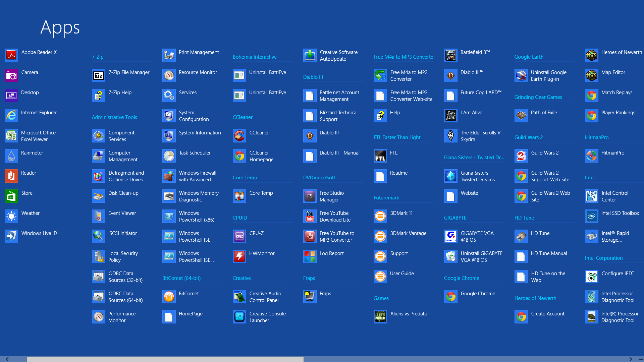This screenshot has width=644, height=362.
Task: Open Aliens vs Predator icon
Action: tap(380, 317)
